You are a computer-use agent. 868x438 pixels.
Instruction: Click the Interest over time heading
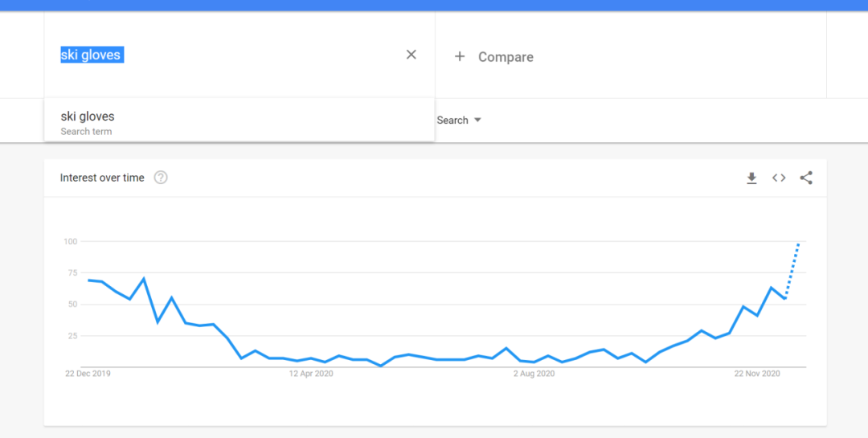pos(102,178)
